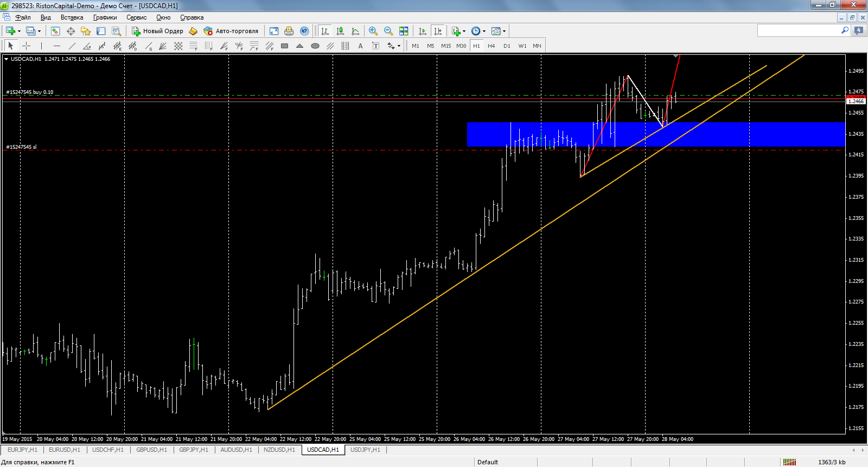This screenshot has width=868, height=467.
Task: Toggle chart Auto Scroll
Action: (423, 31)
